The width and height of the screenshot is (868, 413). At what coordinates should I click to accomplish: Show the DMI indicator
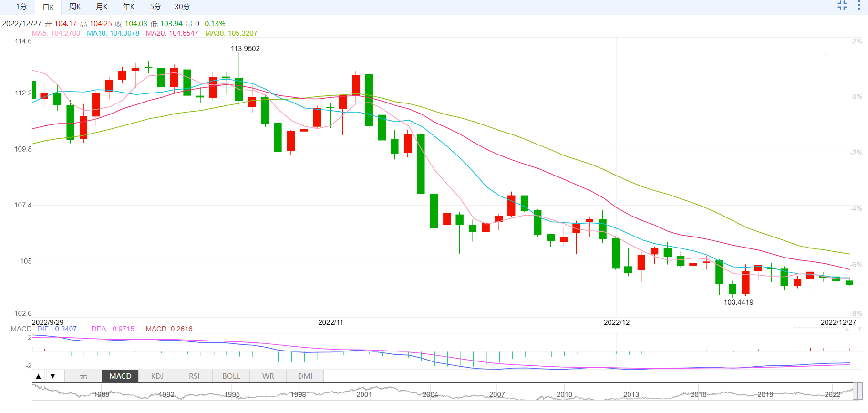tap(305, 376)
